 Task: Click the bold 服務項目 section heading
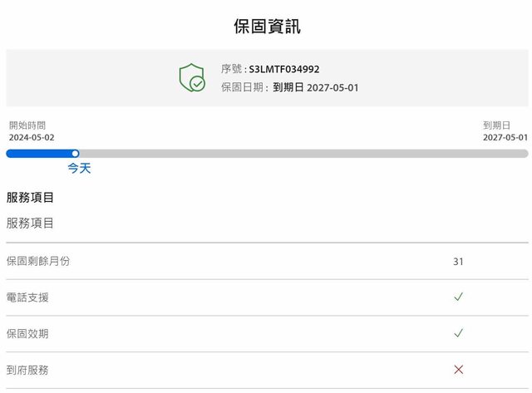30,198
